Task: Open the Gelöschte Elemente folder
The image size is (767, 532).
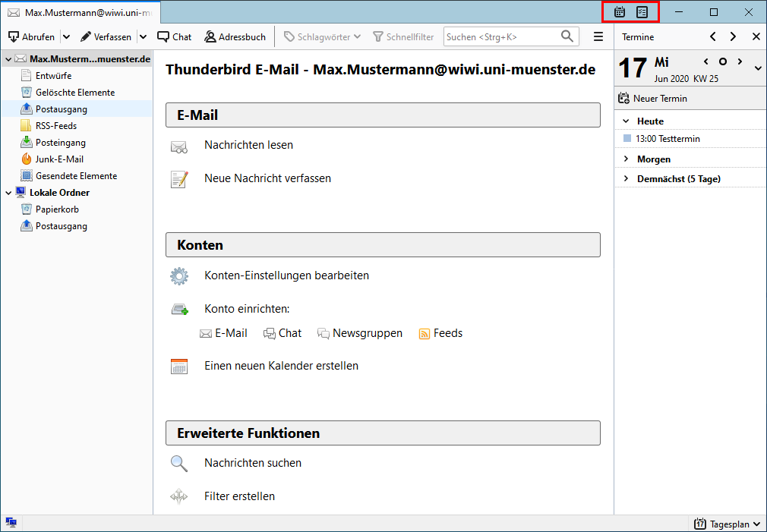Action: coord(75,93)
